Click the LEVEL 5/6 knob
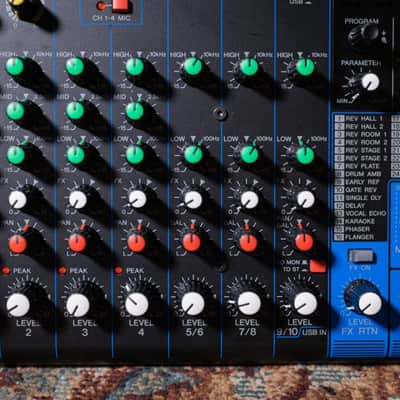The width and height of the screenshot is (400, 400). tap(193, 304)
